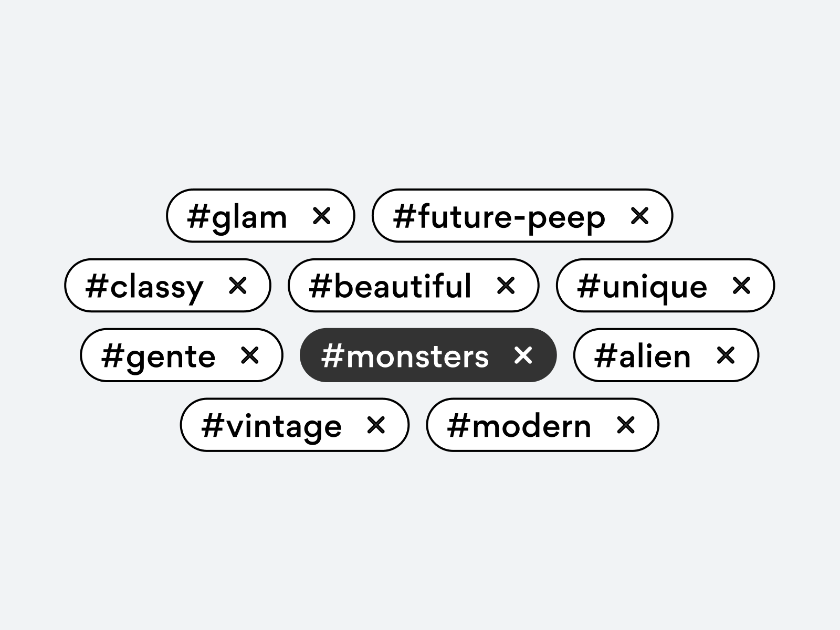This screenshot has width=840, height=630.
Task: Click the #modern hashtag text
Action: (520, 425)
